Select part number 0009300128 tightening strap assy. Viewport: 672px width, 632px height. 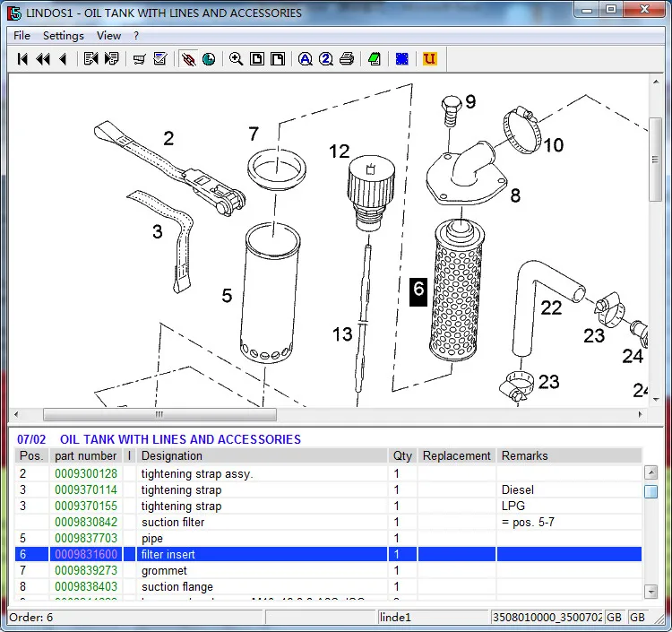pos(86,473)
